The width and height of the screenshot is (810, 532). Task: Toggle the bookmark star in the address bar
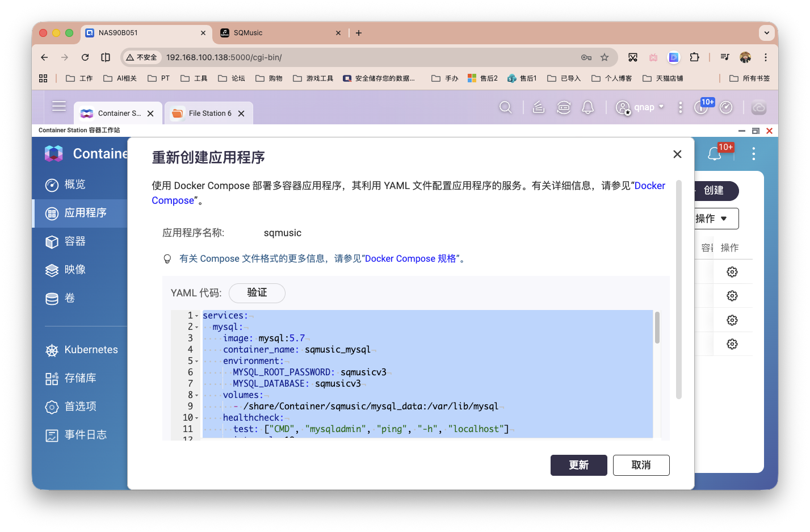[x=603, y=57]
